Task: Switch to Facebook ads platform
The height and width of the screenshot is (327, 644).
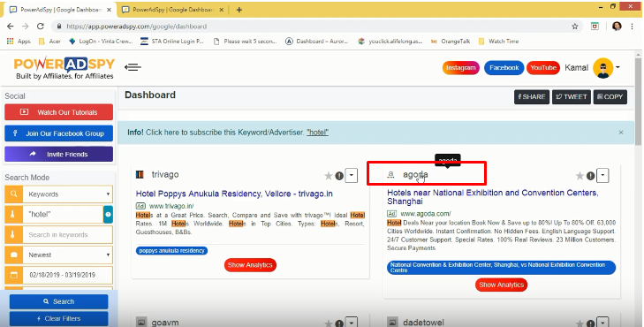Action: pyautogui.click(x=504, y=68)
